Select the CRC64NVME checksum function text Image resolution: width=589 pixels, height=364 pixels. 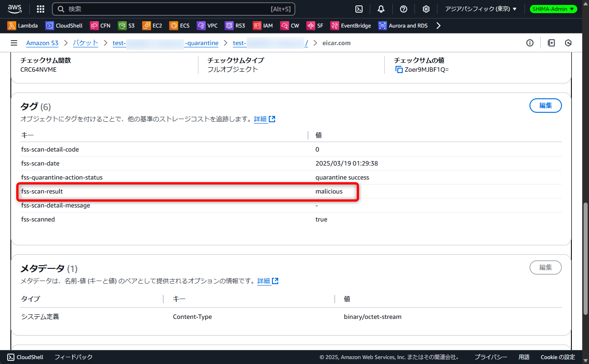click(x=38, y=69)
